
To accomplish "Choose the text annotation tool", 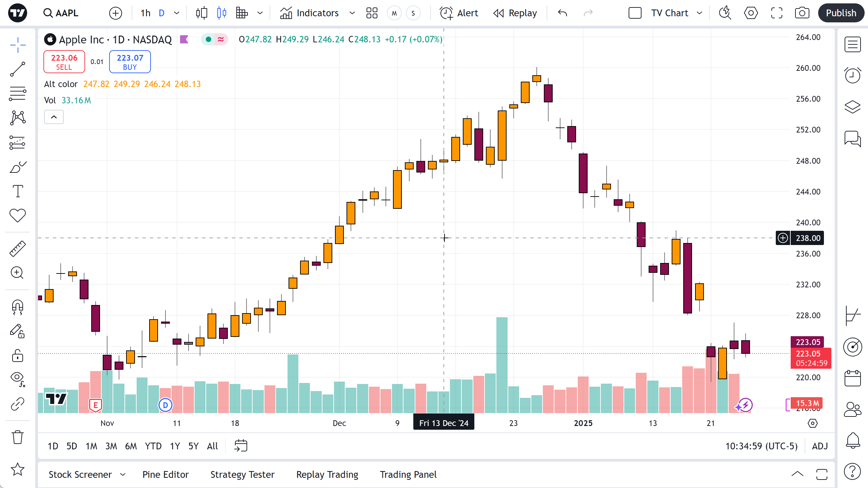I will coord(18,191).
